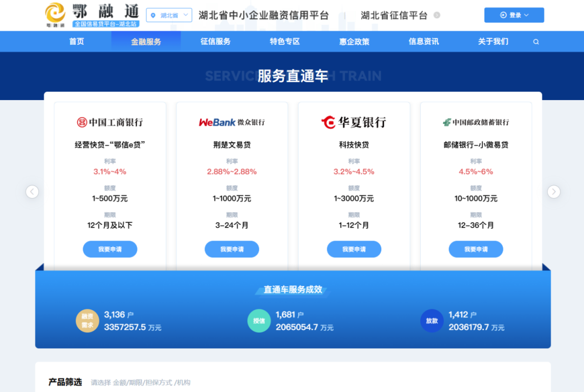Open the 特色专区 menu item
This screenshot has height=392, width=584.
point(285,42)
